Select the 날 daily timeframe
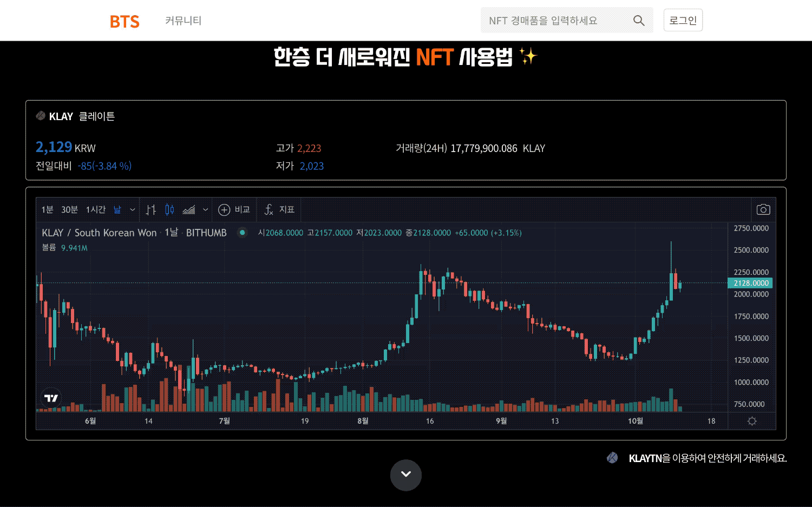 pyautogui.click(x=117, y=209)
